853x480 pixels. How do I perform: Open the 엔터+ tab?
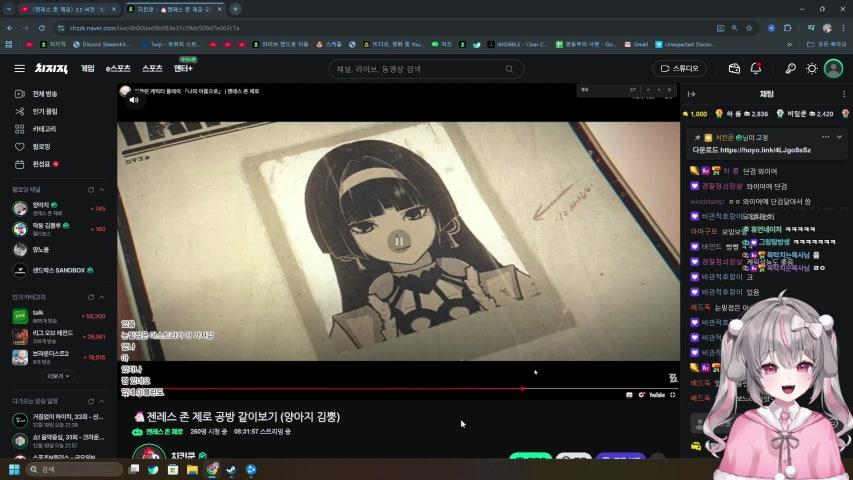point(183,69)
